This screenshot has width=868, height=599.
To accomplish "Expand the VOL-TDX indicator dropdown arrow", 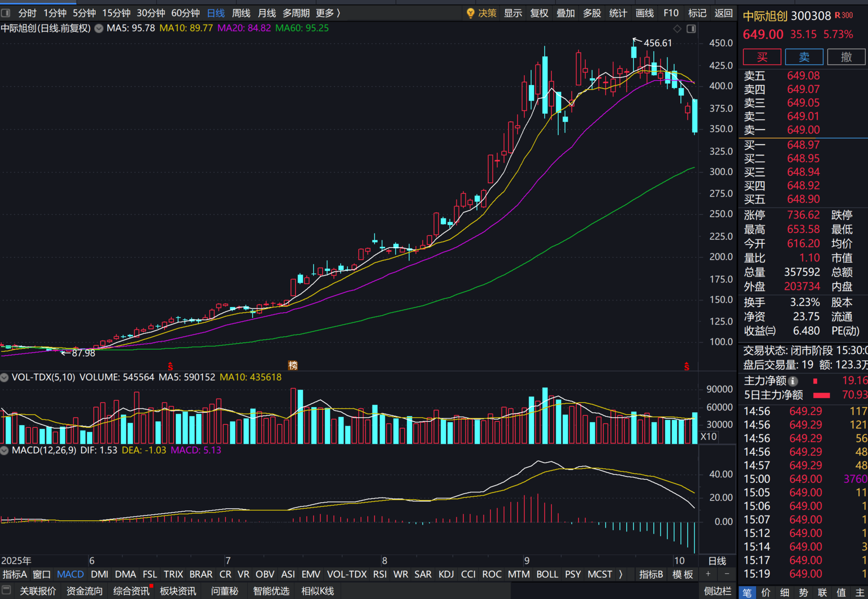I will point(5,378).
